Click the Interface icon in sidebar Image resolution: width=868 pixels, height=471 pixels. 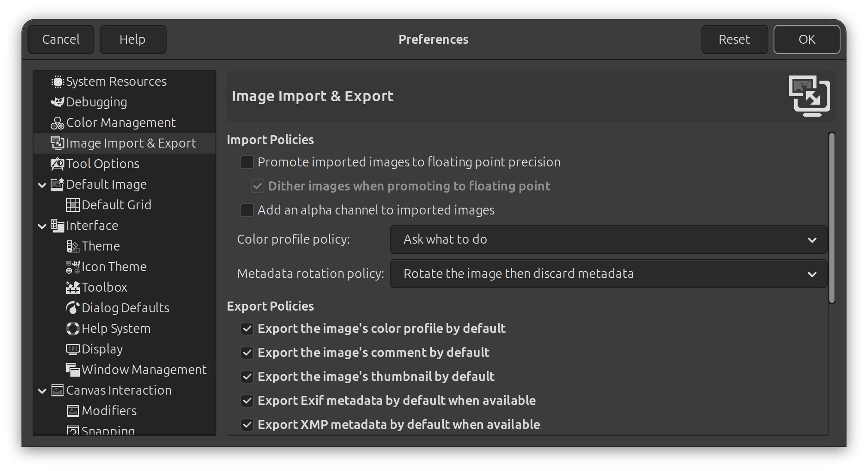click(x=57, y=226)
